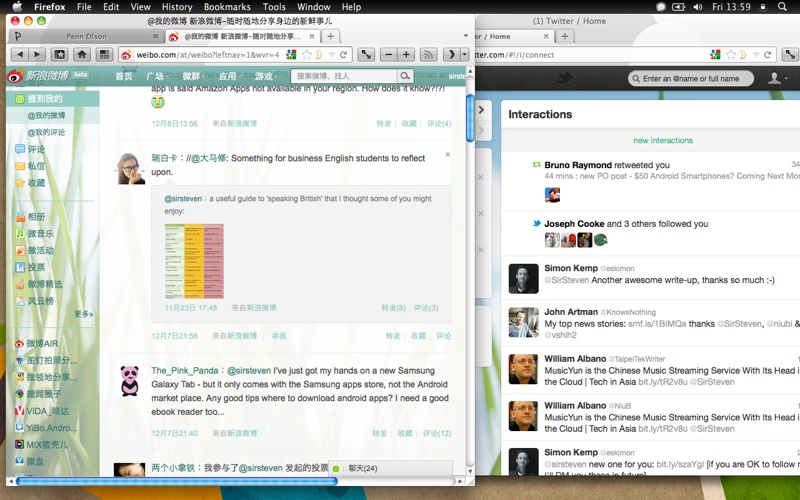Click 举报 report link on 瑞白卡 post

click(x=279, y=336)
